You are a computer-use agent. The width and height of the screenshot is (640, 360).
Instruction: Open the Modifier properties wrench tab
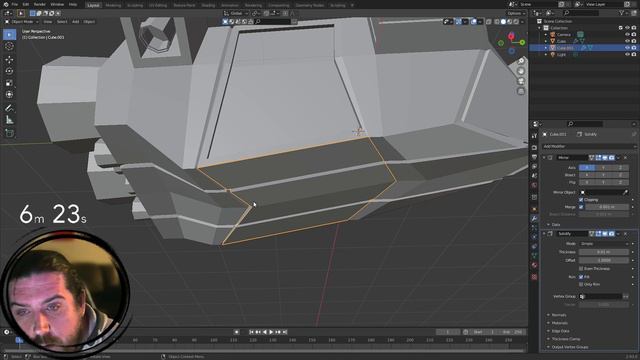[534, 219]
